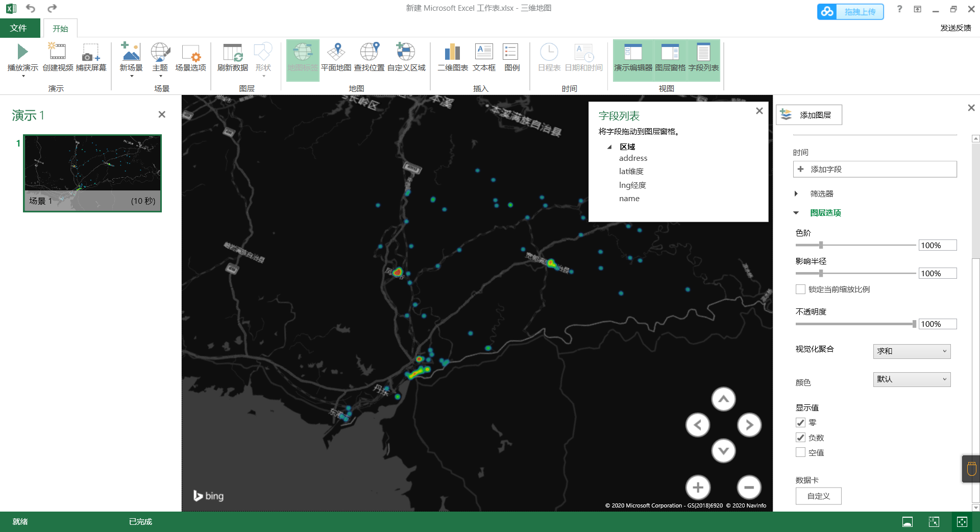Close the 演示 1 tour editor pane
This screenshot has width=980, height=532.
coord(162,114)
